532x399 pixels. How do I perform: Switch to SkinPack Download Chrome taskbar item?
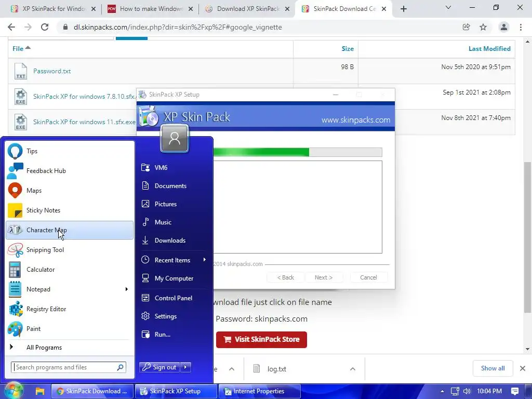(92, 391)
